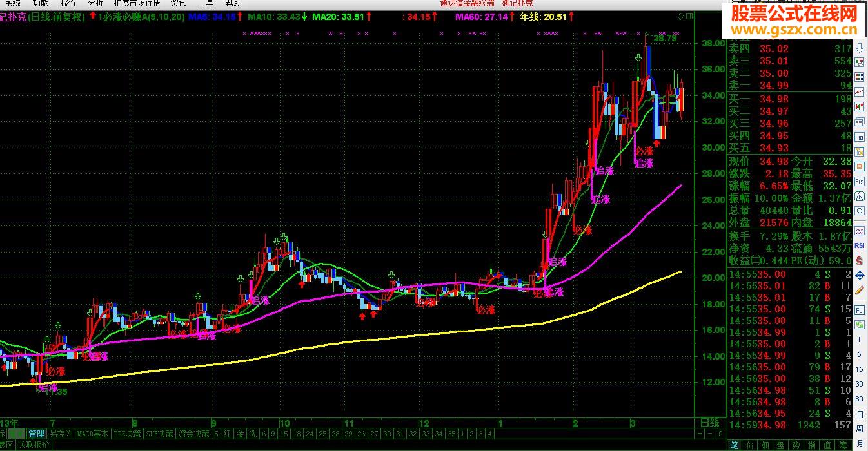Click the 买五 34.93 bid row
This screenshot has height=451, width=868.
click(790, 148)
